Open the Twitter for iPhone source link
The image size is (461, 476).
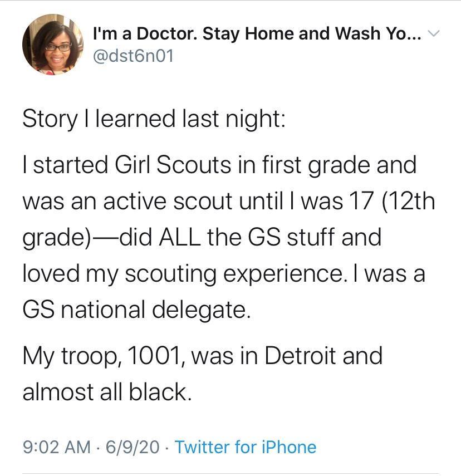click(246, 446)
